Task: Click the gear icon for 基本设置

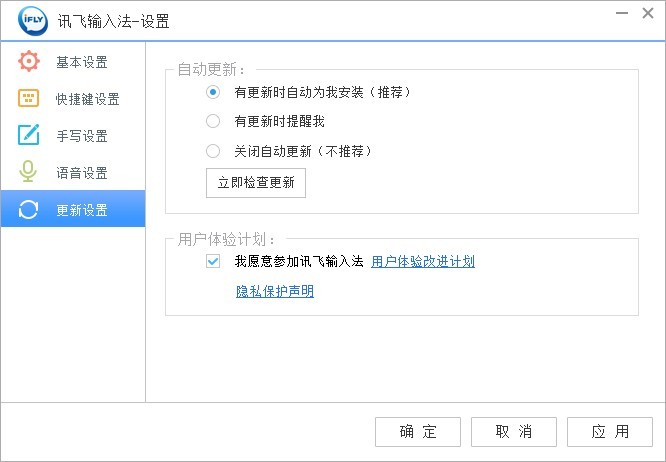Action: coord(29,62)
